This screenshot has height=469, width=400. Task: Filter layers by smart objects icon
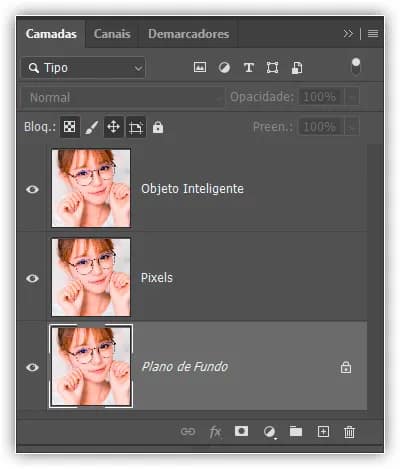point(297,68)
